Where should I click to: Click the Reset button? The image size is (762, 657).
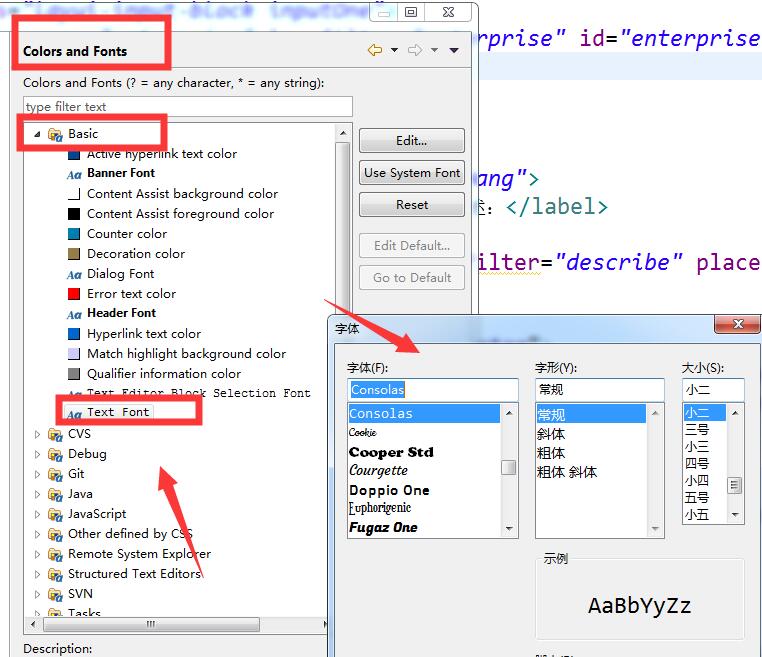[x=412, y=205]
